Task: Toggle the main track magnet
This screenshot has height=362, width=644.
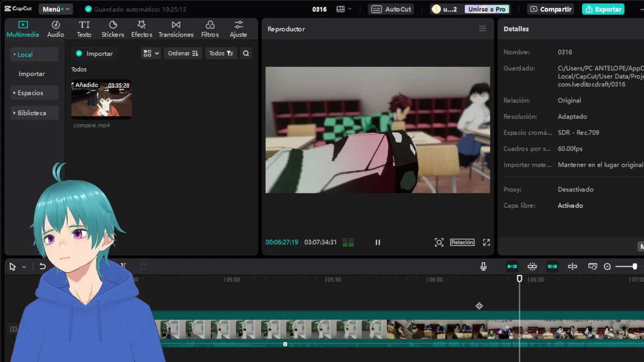Action: (512, 266)
